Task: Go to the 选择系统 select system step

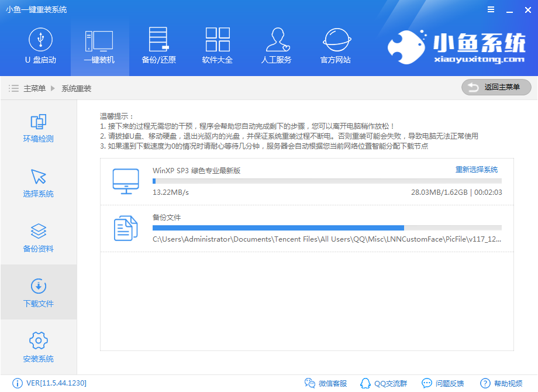Action: 39,183
